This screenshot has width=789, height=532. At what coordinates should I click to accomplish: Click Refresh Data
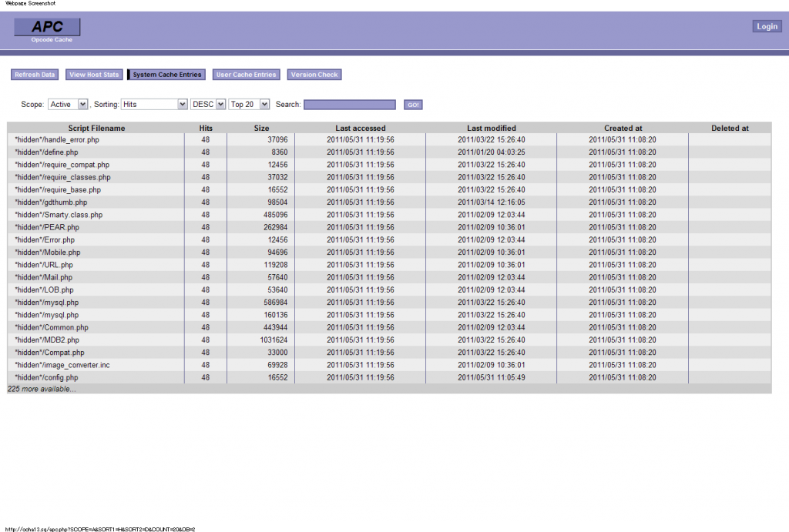pyautogui.click(x=35, y=75)
